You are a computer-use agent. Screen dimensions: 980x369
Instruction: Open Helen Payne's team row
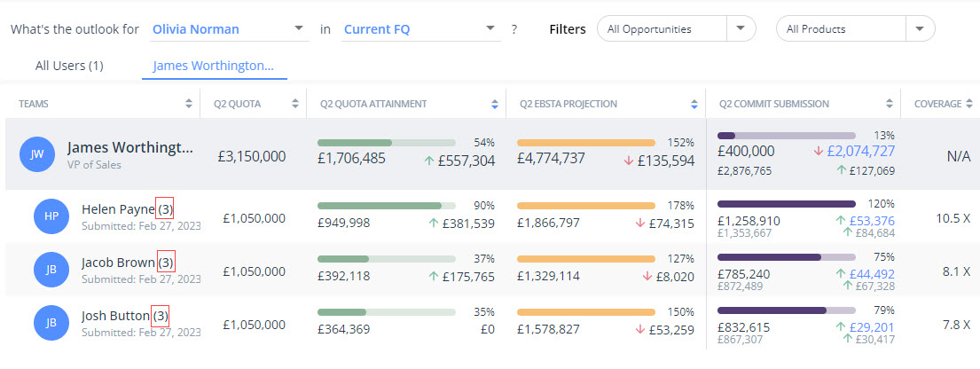click(118, 209)
